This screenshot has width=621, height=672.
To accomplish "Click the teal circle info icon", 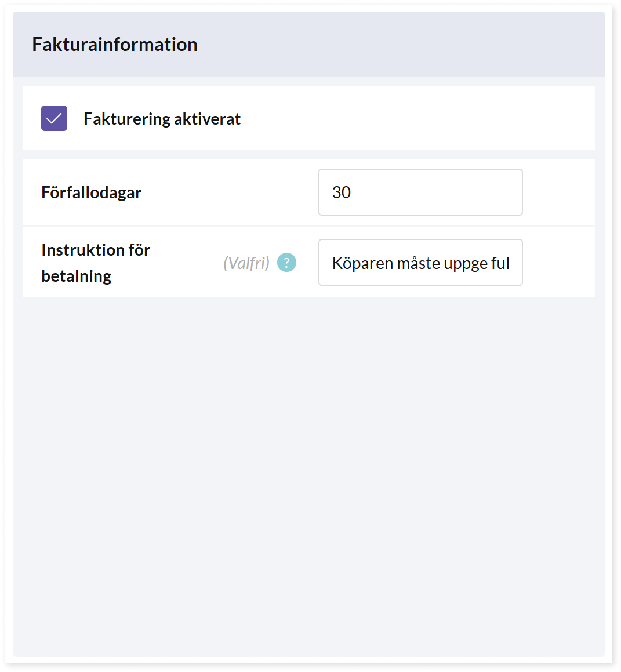I will [286, 262].
